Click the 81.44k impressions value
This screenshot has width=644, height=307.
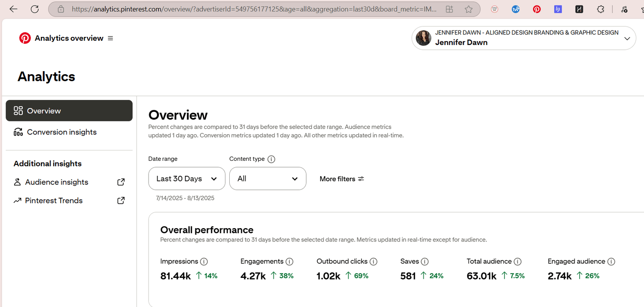coord(176,276)
